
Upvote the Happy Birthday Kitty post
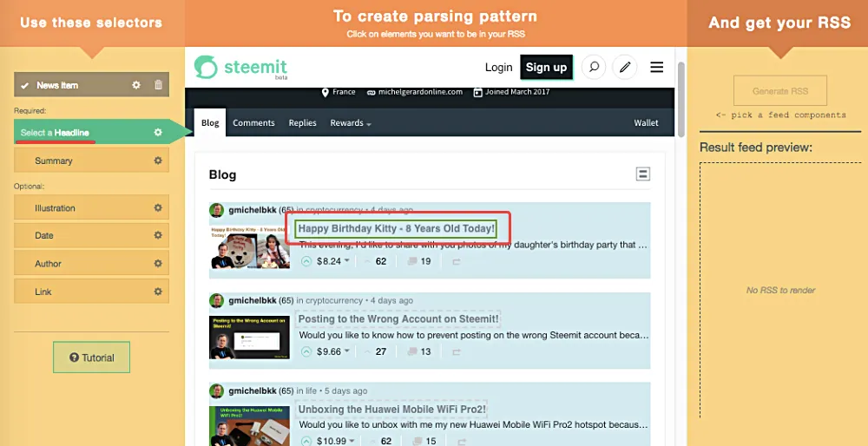[x=306, y=261]
